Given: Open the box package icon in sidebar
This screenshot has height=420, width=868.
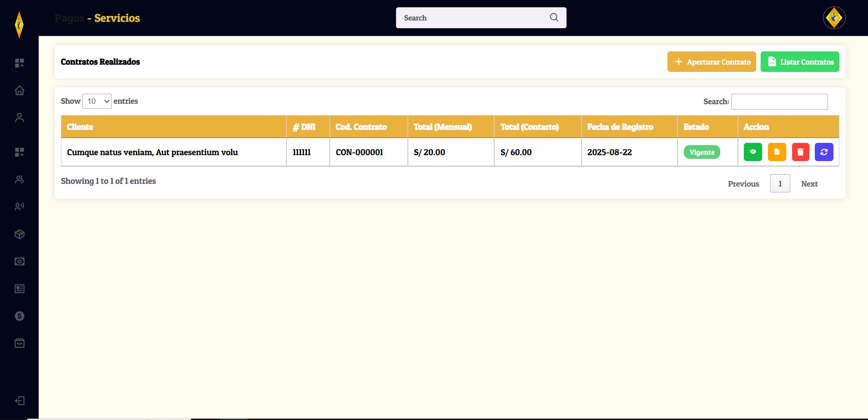Looking at the screenshot, I should [20, 234].
